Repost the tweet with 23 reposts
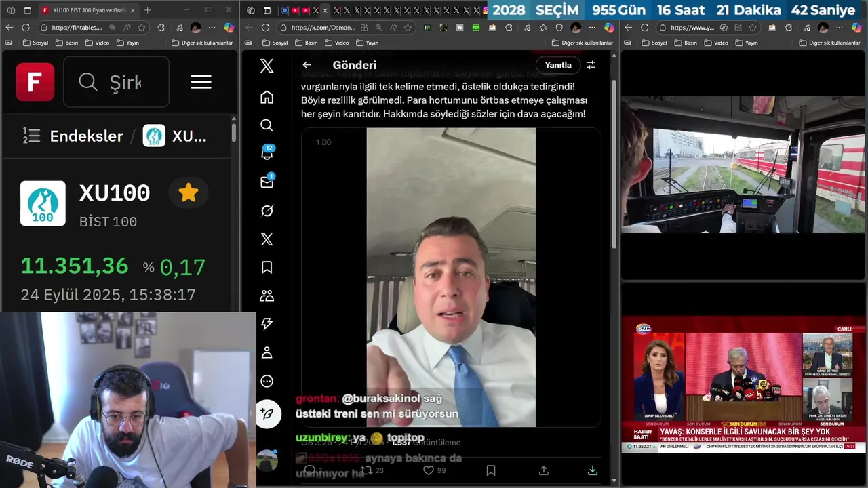Image resolution: width=868 pixels, height=488 pixels. coord(371,470)
